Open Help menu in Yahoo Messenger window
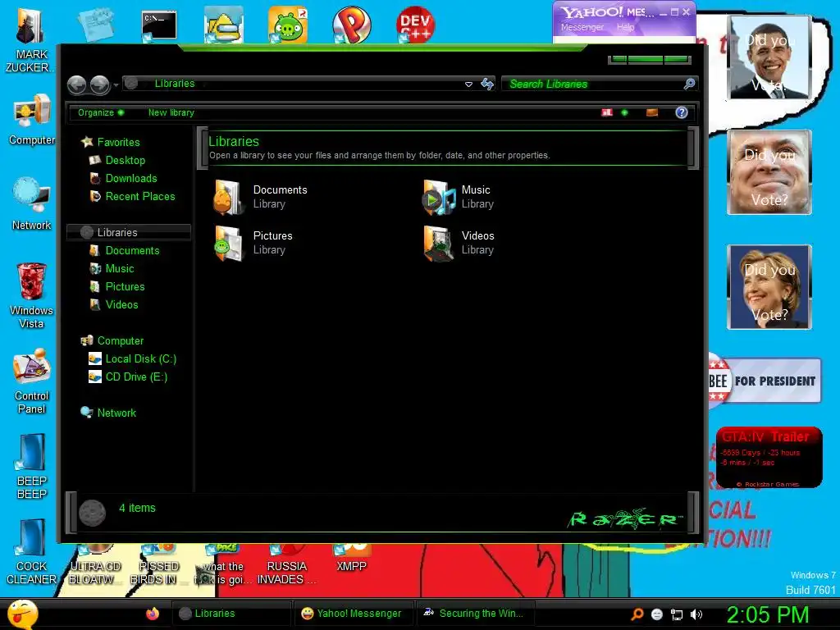840x630 pixels. pyautogui.click(x=625, y=27)
